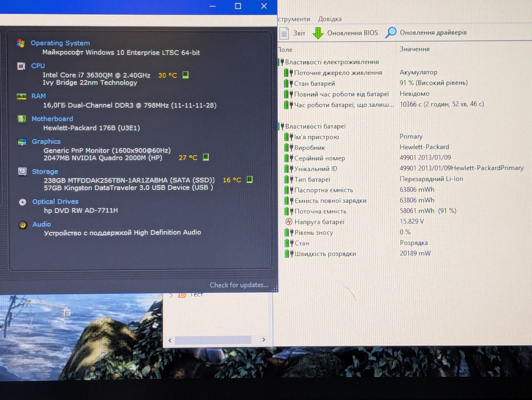This screenshot has height=400, width=532.
Task: Select the Стан row showing Розрядка
Action: tap(404, 243)
